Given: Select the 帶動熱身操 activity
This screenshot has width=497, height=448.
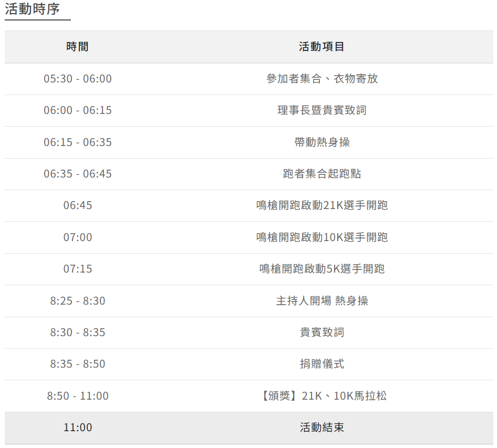Looking at the screenshot, I should click(x=322, y=142).
